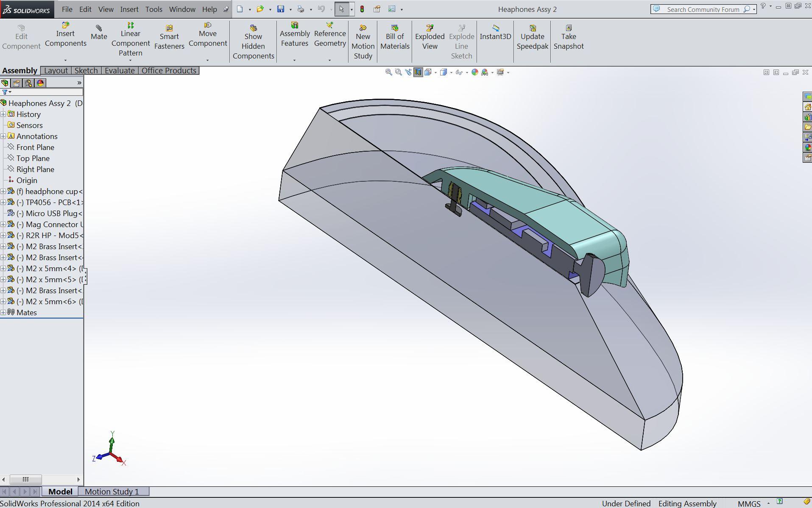This screenshot has height=508, width=812.
Task: Click the New document icon
Action: pos(240,9)
